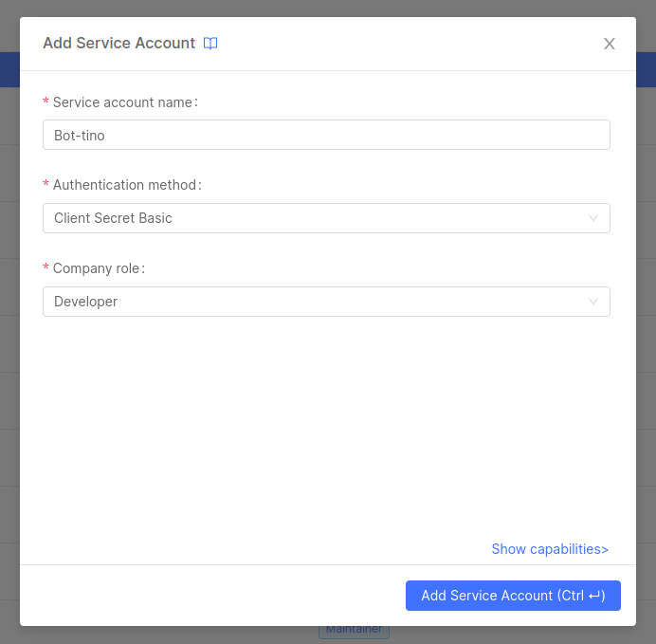Open the Authentication method dropdown
This screenshot has width=656, height=644.
point(326,218)
